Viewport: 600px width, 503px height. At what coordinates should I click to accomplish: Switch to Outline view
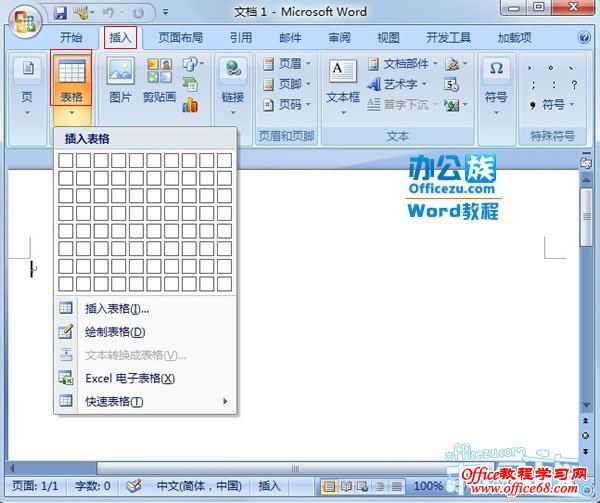[x=379, y=487]
